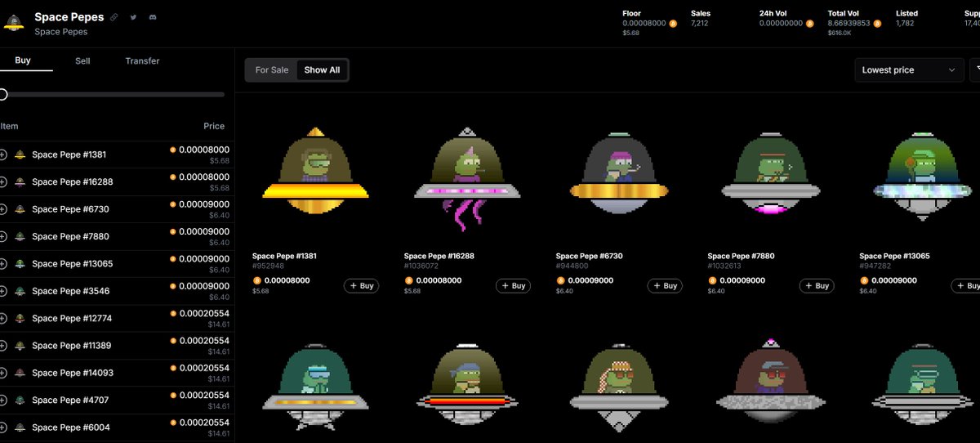
Task: Open the collection website link icon
Action: (114, 17)
